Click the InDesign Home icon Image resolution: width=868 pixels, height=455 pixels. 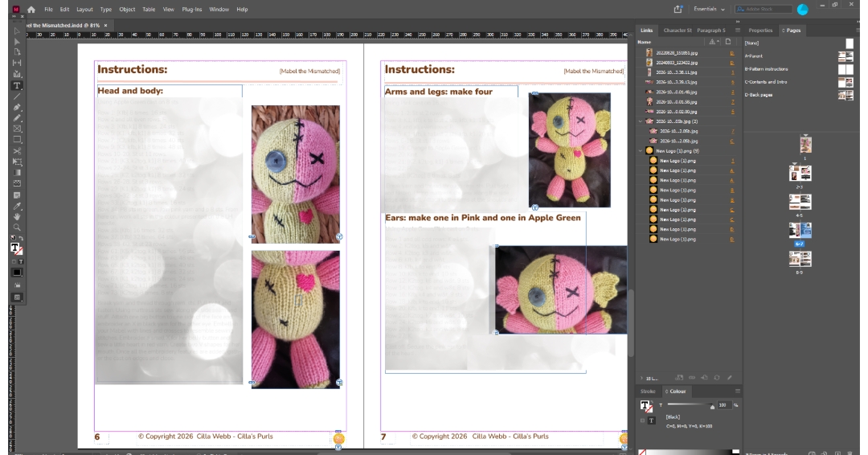click(x=31, y=10)
